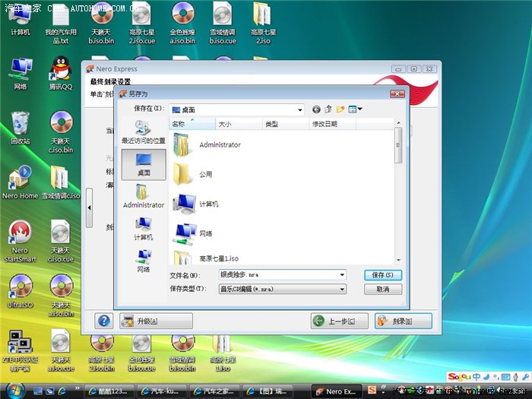Switch to 汽车之家 taskbar window
Screen dimensions: 532x399
point(214,391)
